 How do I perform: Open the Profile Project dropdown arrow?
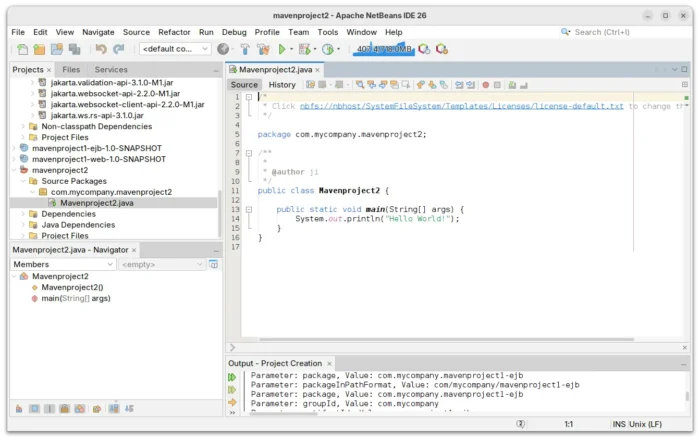[x=338, y=49]
